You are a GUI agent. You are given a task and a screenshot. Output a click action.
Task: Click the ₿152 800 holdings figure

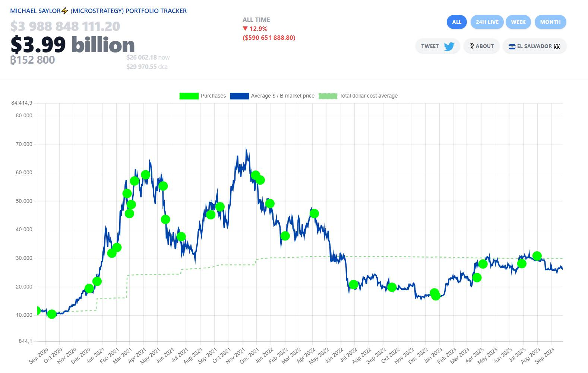(x=32, y=60)
